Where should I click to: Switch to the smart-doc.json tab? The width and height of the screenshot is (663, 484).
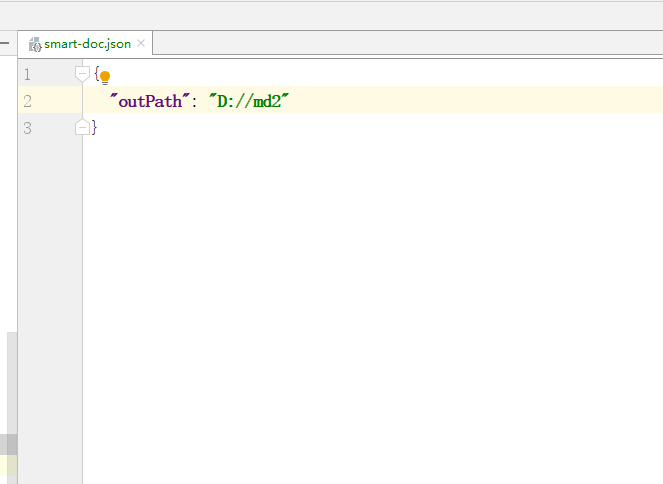(87, 44)
